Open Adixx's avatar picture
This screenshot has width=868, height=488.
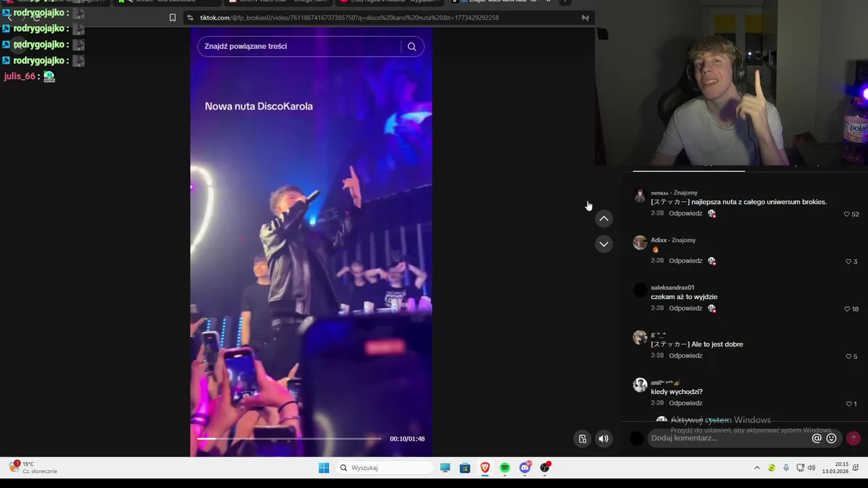pos(639,243)
